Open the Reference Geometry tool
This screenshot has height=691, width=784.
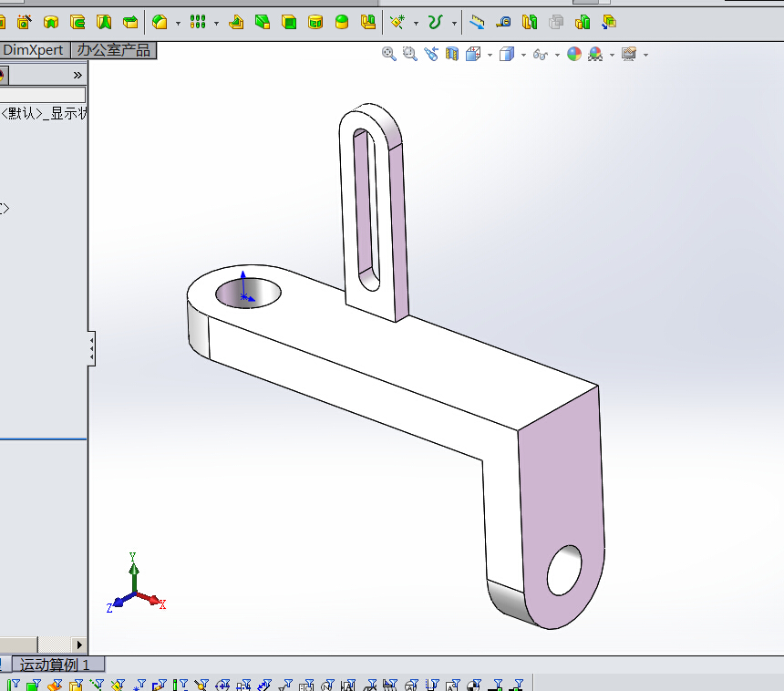397,22
